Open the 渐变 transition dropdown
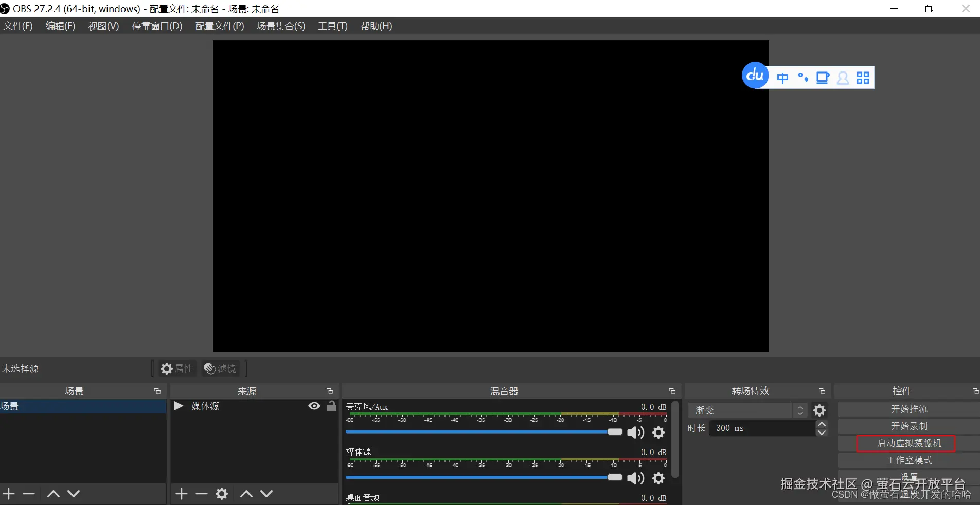 (x=747, y=410)
